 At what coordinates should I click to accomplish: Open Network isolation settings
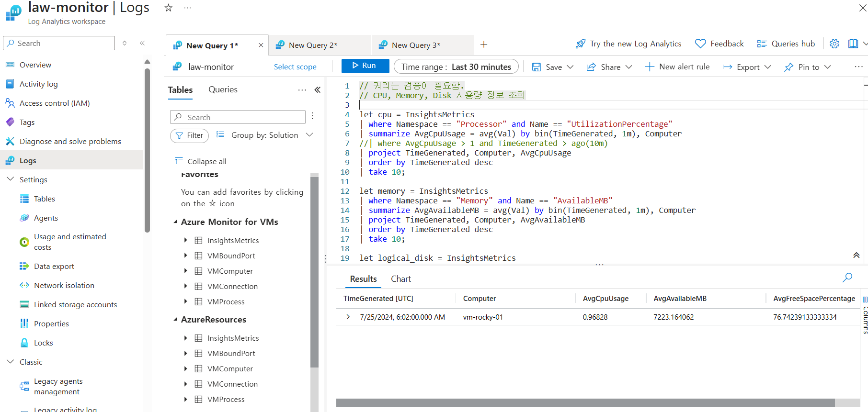click(x=64, y=286)
